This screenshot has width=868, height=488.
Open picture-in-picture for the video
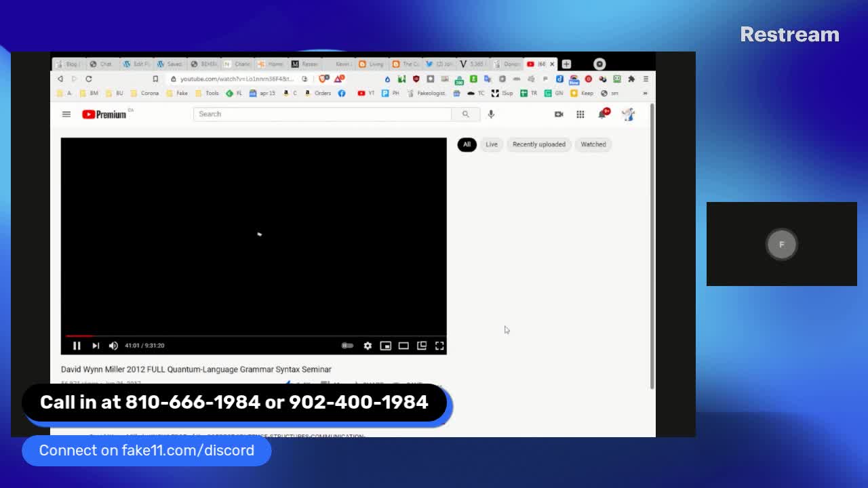pyautogui.click(x=421, y=346)
